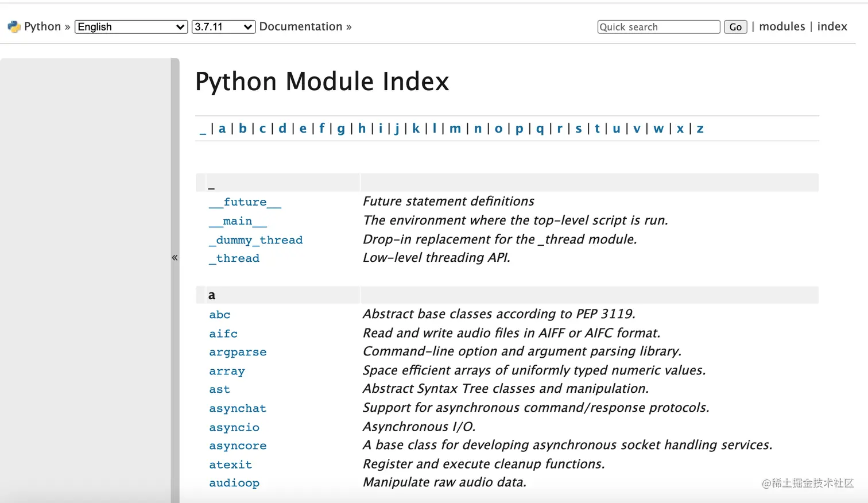
Task: Open the atexit module link
Action: pos(230,465)
